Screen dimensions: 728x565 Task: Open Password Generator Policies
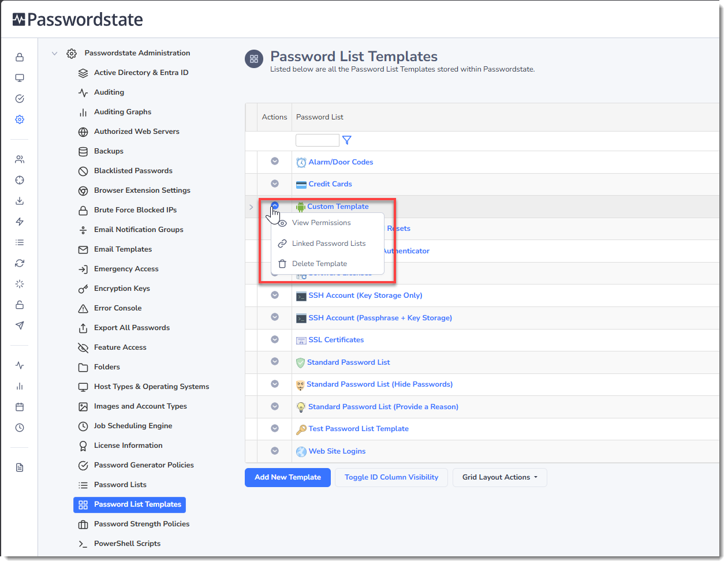[144, 465]
